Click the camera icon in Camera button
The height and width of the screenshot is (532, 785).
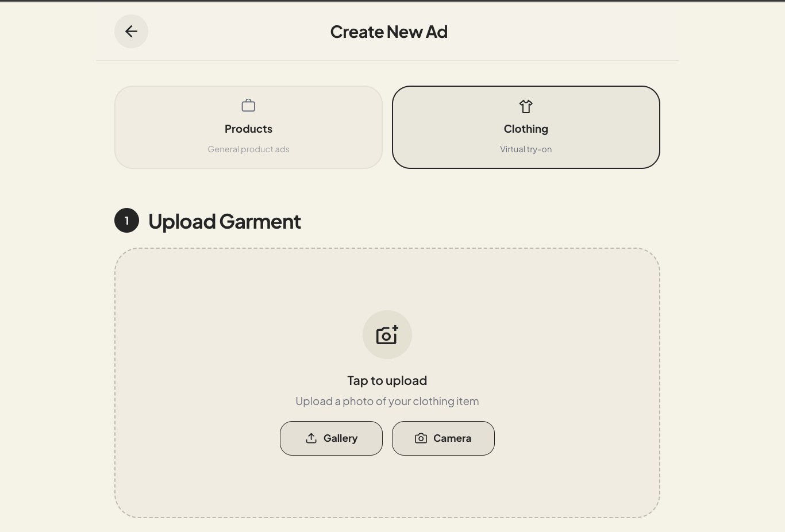[421, 438]
